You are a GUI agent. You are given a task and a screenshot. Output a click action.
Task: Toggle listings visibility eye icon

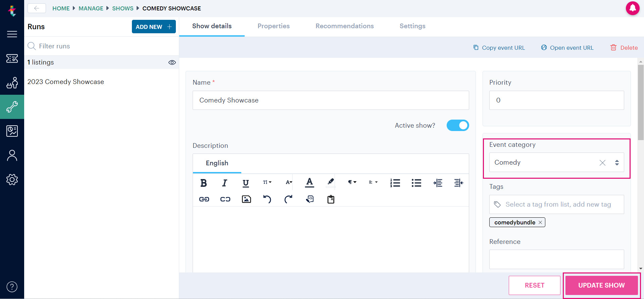pos(172,62)
